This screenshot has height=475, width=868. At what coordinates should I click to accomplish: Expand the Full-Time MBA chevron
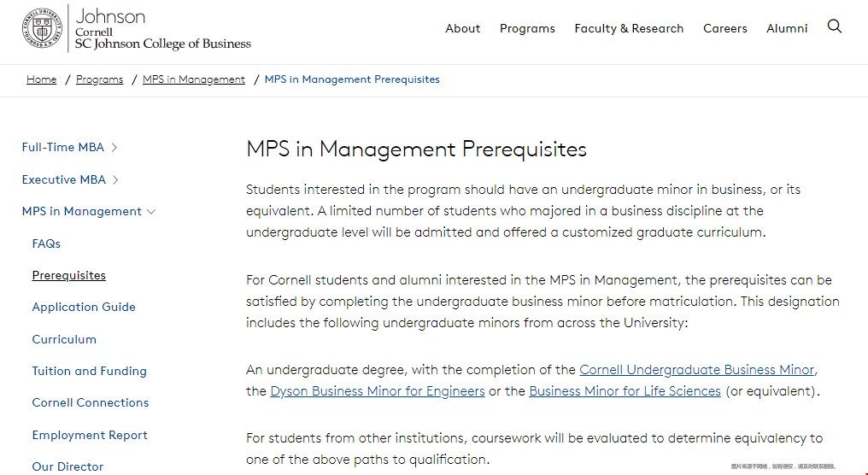click(114, 148)
